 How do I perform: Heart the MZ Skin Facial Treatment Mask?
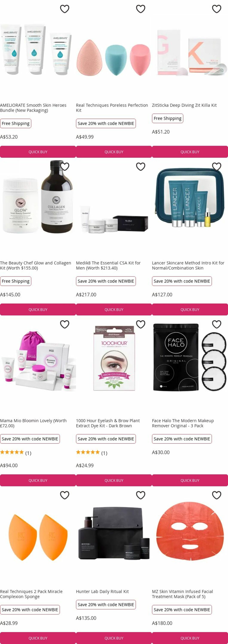pos(216,495)
